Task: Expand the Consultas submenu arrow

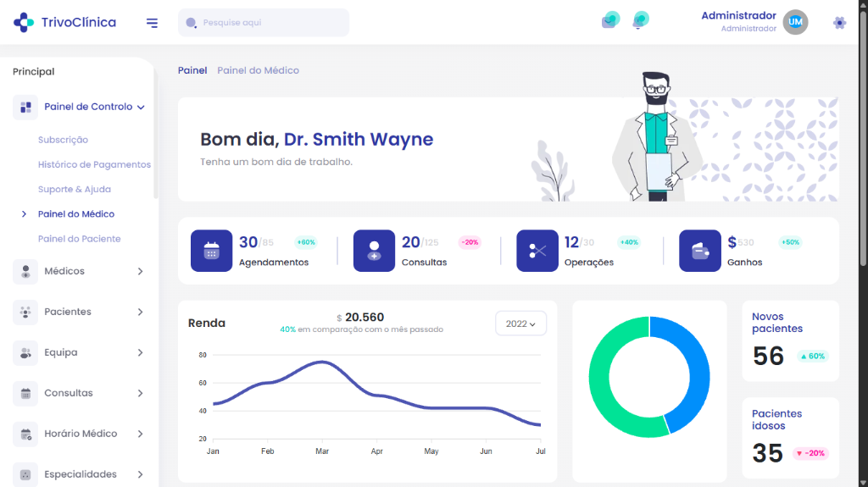Action: pyautogui.click(x=140, y=394)
